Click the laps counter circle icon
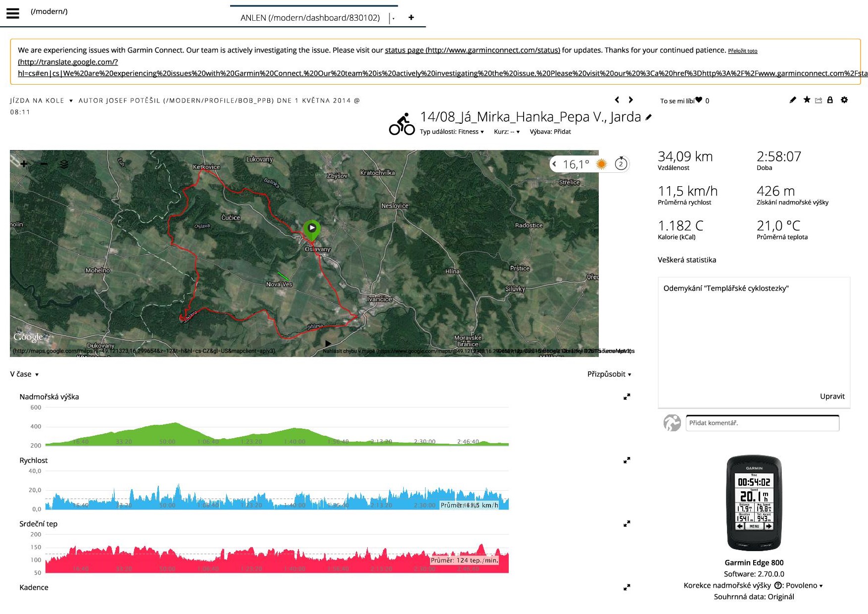 coord(621,164)
